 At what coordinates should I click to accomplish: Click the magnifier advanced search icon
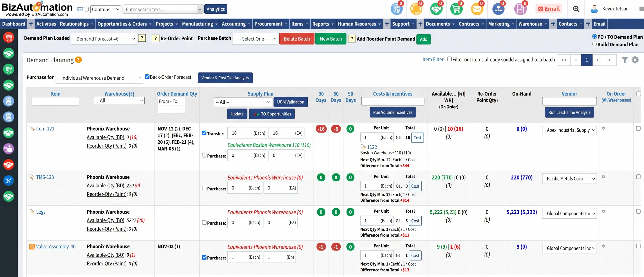(x=576, y=9)
